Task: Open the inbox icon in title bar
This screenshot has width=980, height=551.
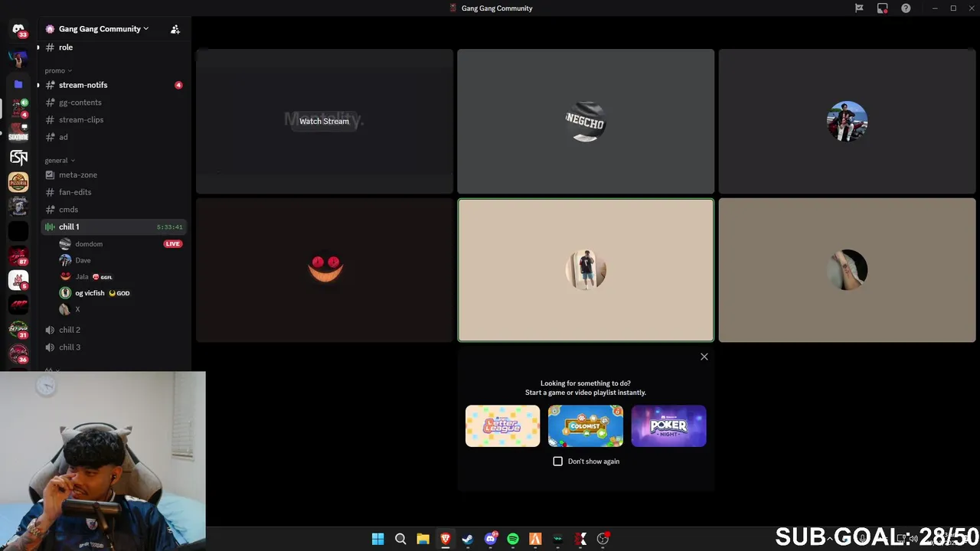Action: point(882,8)
